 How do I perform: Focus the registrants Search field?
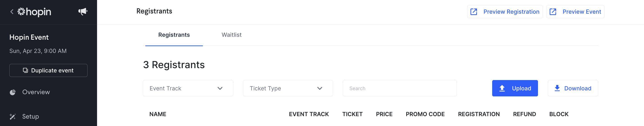coord(400,88)
